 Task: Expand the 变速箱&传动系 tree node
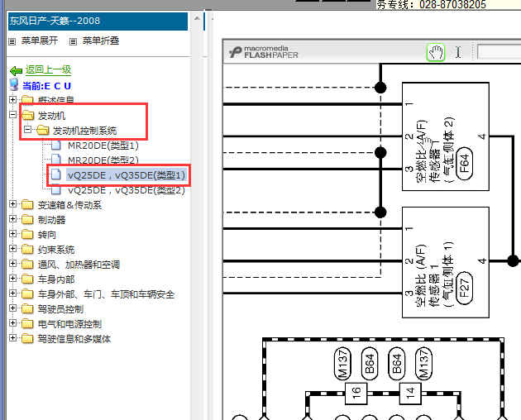(12, 203)
